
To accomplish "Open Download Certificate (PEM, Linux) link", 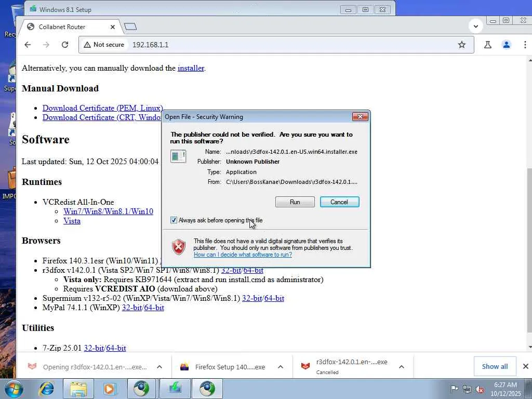I will (x=103, y=108).
